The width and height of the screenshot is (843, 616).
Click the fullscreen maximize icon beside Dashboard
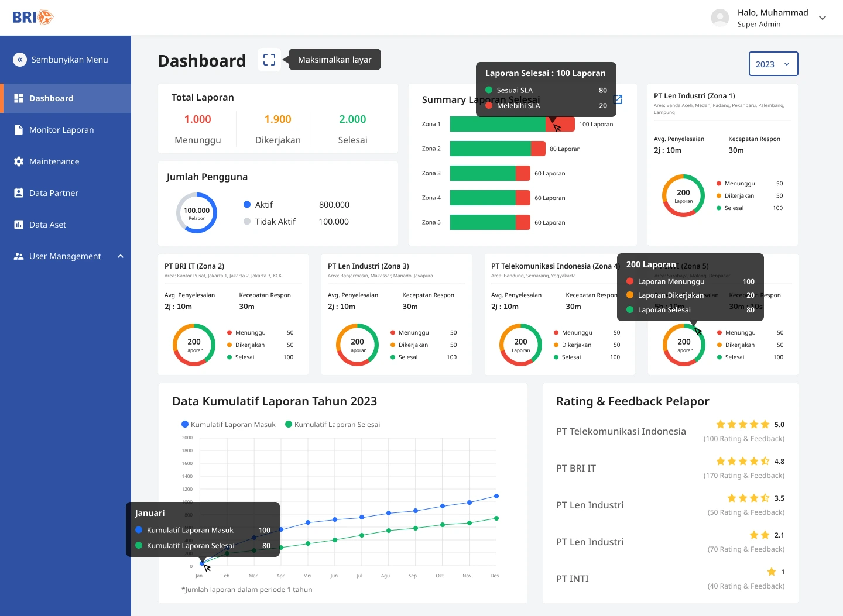(x=269, y=60)
